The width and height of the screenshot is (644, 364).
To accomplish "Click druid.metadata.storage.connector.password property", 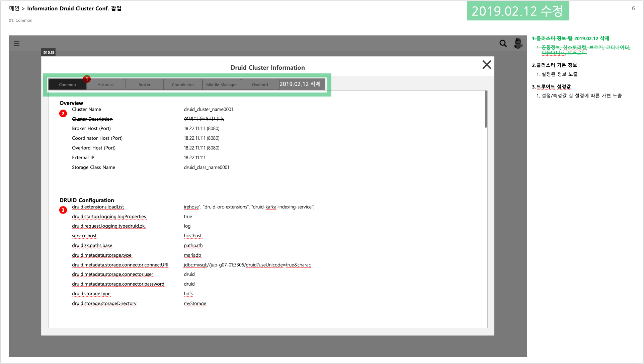I will coord(118,284).
